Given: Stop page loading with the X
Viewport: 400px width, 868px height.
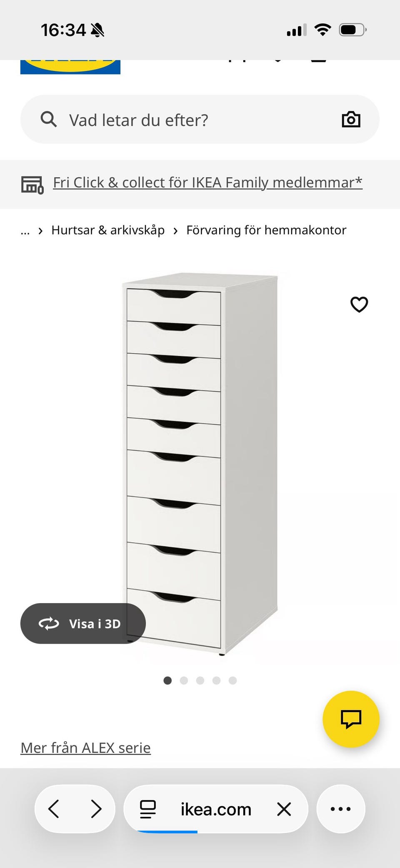Looking at the screenshot, I should tap(284, 809).
